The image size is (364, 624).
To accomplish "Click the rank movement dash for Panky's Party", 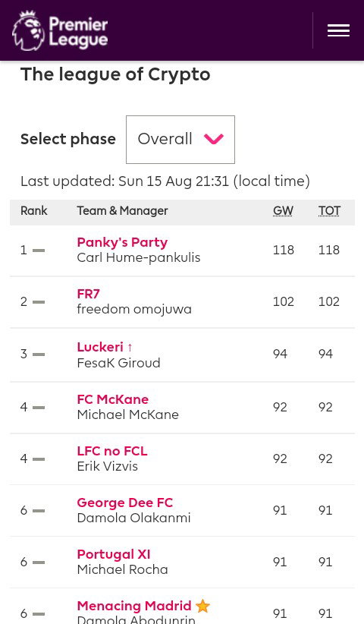I will (x=39, y=251).
